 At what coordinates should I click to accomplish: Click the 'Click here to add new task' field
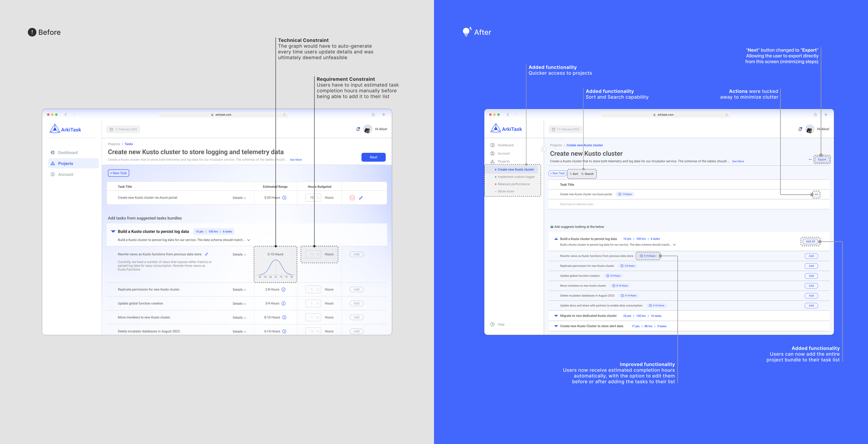577,204
